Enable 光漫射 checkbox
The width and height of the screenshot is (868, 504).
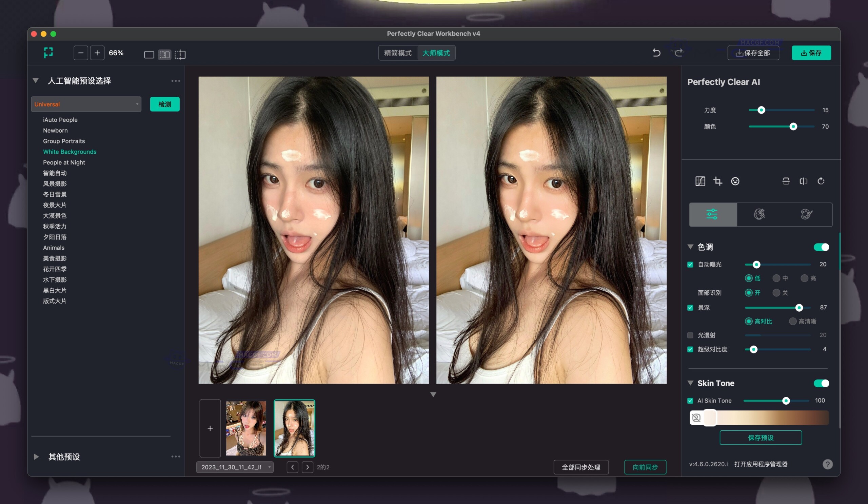[x=690, y=335]
